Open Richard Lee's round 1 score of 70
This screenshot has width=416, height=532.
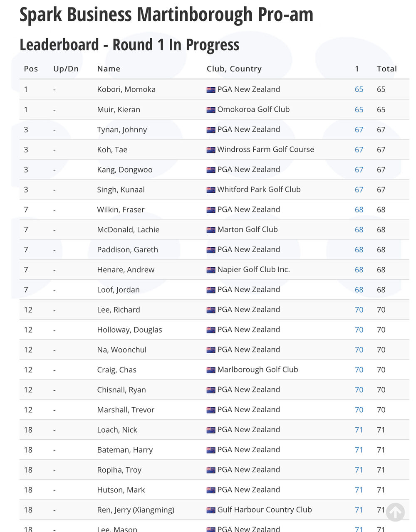tap(359, 310)
